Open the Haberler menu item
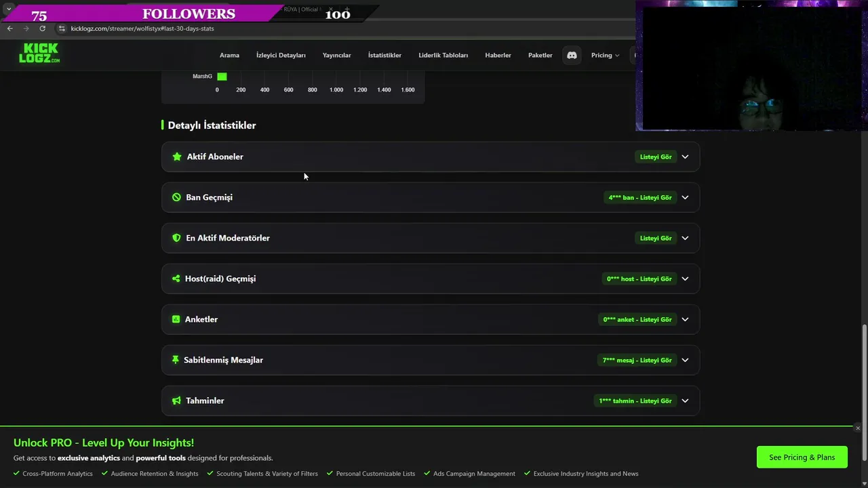The image size is (868, 488). coord(498,55)
